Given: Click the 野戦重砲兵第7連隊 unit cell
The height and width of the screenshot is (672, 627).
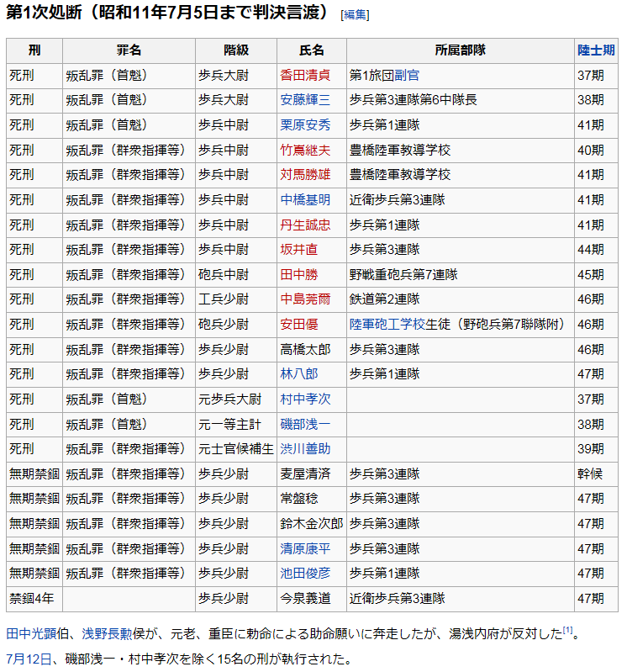Looking at the screenshot, I should [461, 275].
